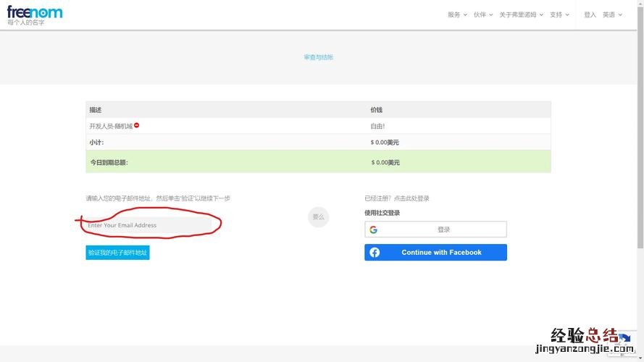Viewport: 644px width, 362px height.
Task: Click the round 要么 divider badge
Action: (x=318, y=216)
